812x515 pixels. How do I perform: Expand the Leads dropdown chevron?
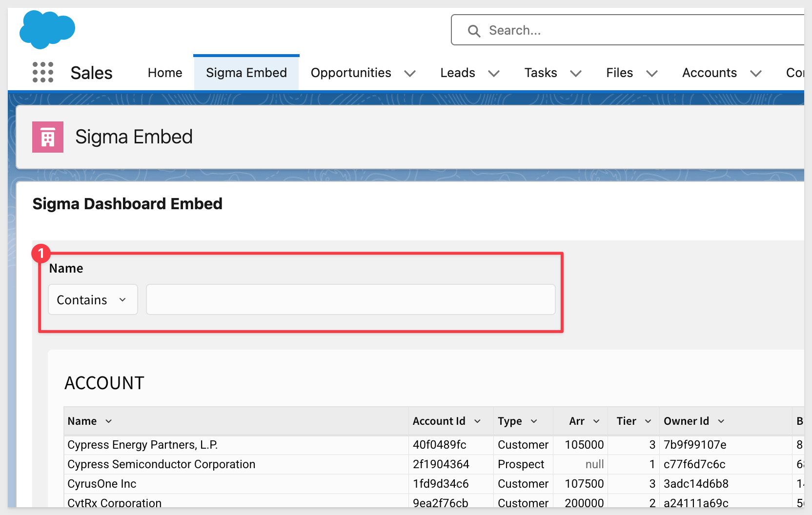494,74
